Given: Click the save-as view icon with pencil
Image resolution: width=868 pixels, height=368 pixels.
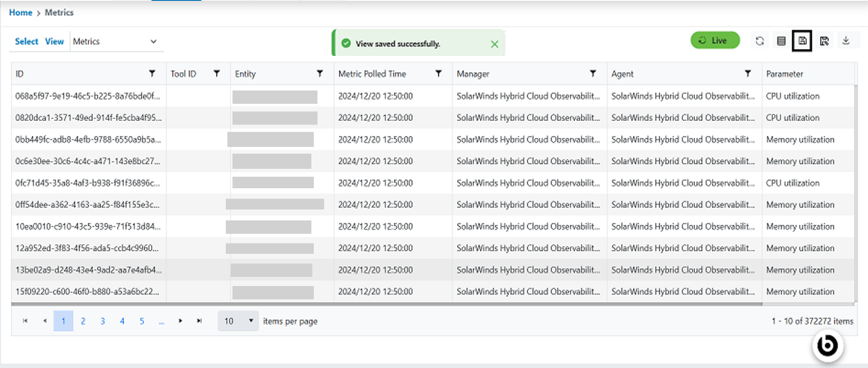Looking at the screenshot, I should (824, 41).
